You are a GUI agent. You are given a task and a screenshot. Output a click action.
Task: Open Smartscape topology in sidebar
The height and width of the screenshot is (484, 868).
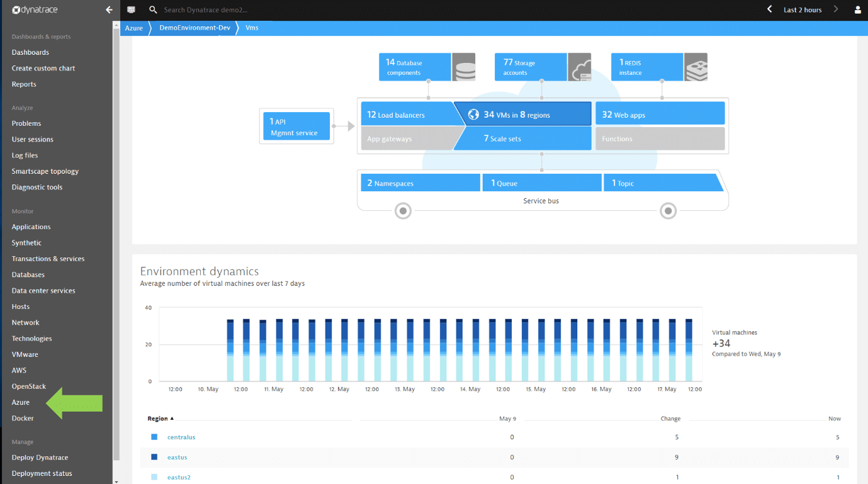pyautogui.click(x=45, y=171)
